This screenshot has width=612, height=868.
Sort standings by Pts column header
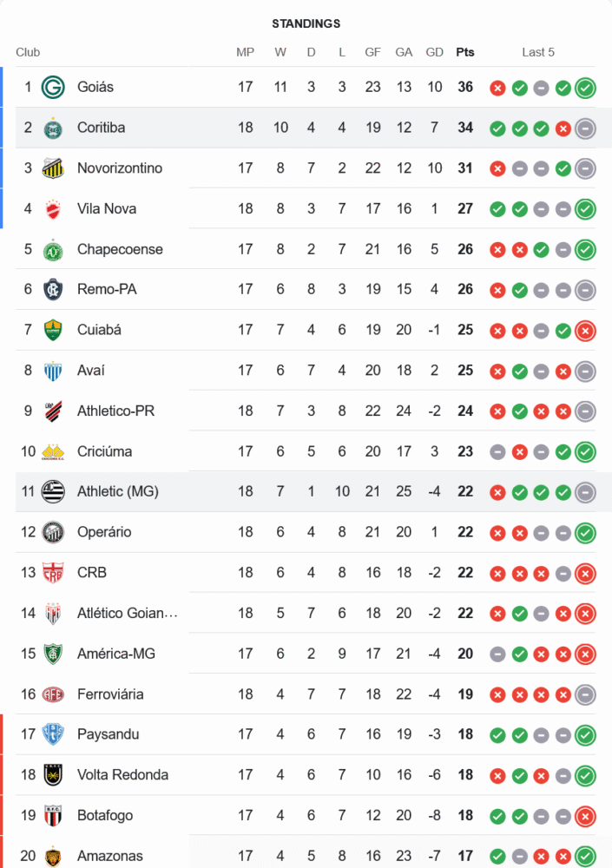click(465, 52)
